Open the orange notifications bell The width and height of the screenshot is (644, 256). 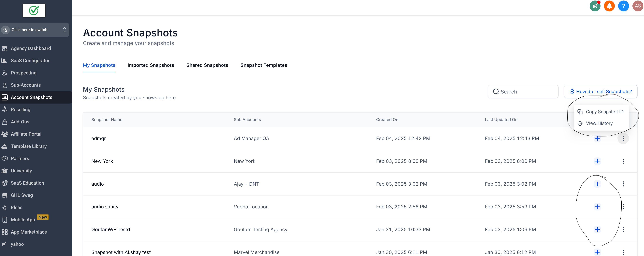(609, 6)
